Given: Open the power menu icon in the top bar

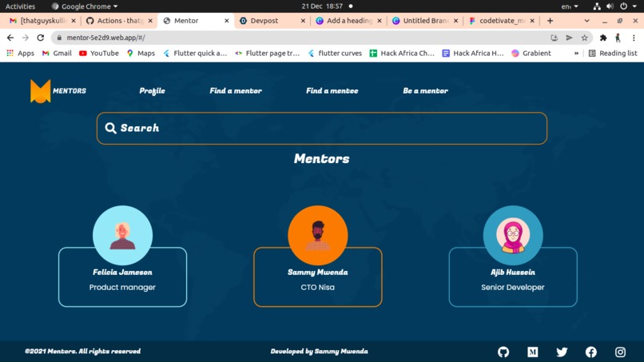Looking at the screenshot, I should coord(623,6).
